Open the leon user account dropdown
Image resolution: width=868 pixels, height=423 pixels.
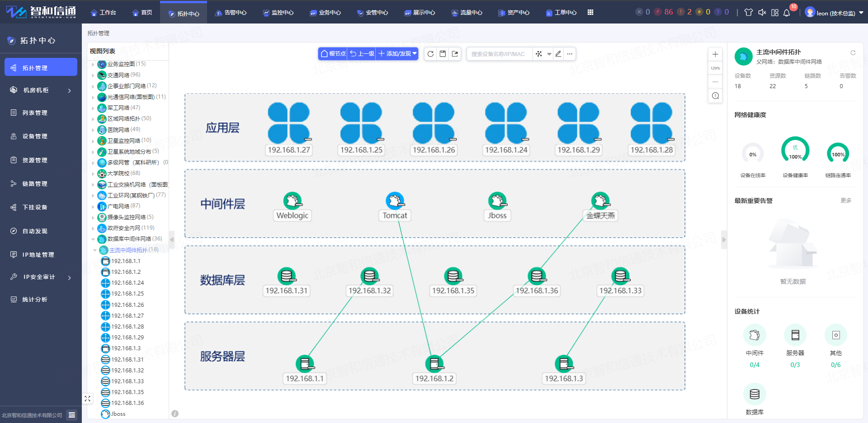pos(834,13)
